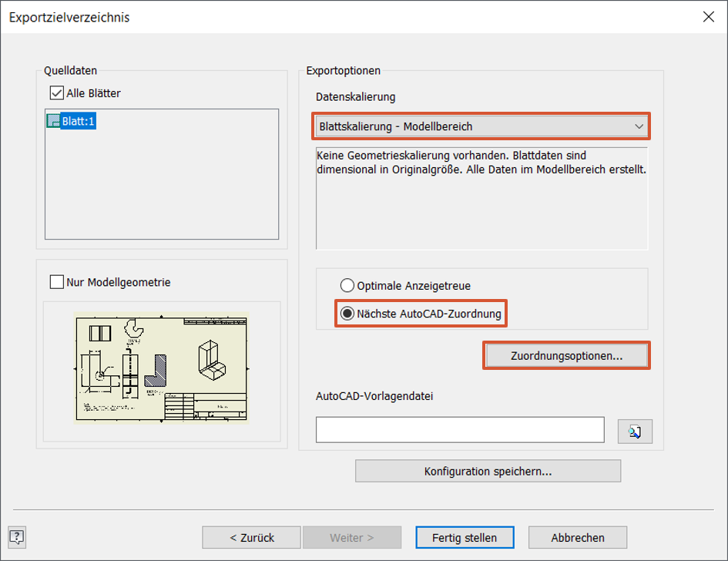The image size is (728, 561).
Task: Cancel the export using Abbrechen
Action: coord(578,537)
